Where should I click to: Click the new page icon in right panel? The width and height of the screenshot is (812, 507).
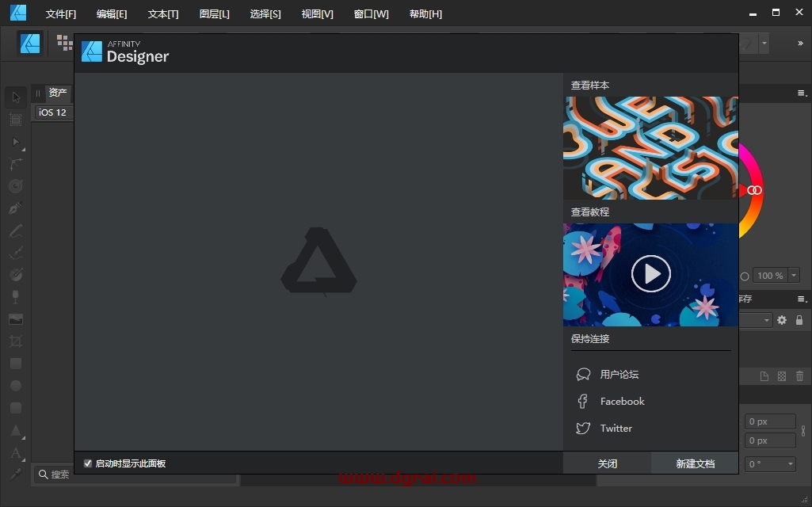[764, 376]
